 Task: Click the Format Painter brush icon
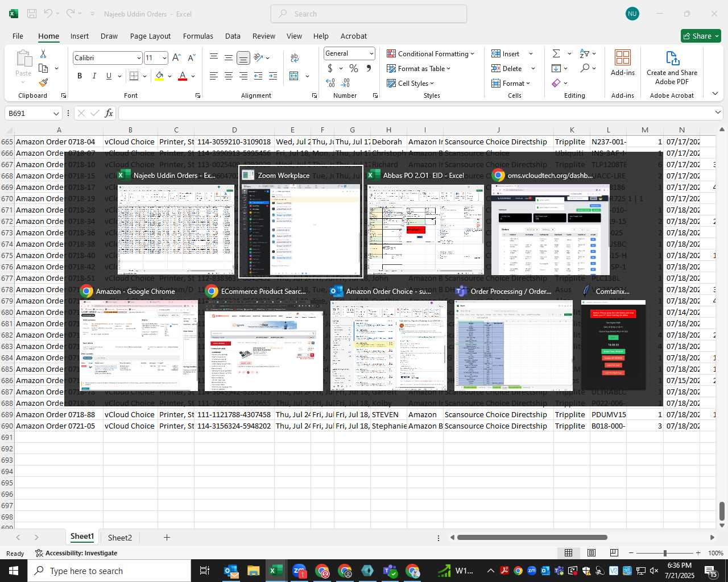(43, 83)
